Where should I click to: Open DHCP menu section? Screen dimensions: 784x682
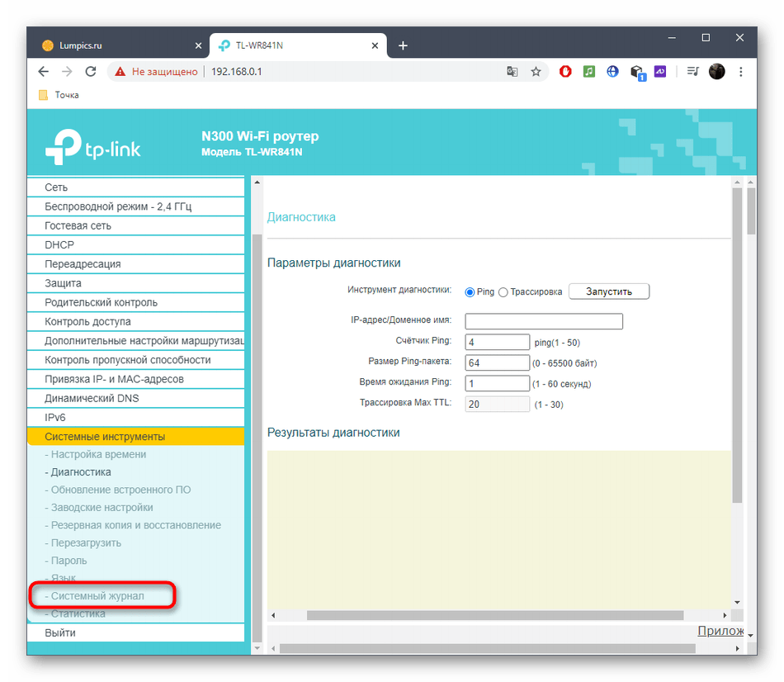[135, 245]
